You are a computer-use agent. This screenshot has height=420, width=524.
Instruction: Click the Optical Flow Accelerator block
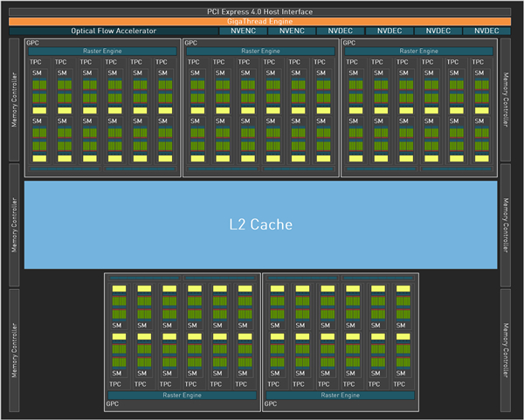(114, 31)
